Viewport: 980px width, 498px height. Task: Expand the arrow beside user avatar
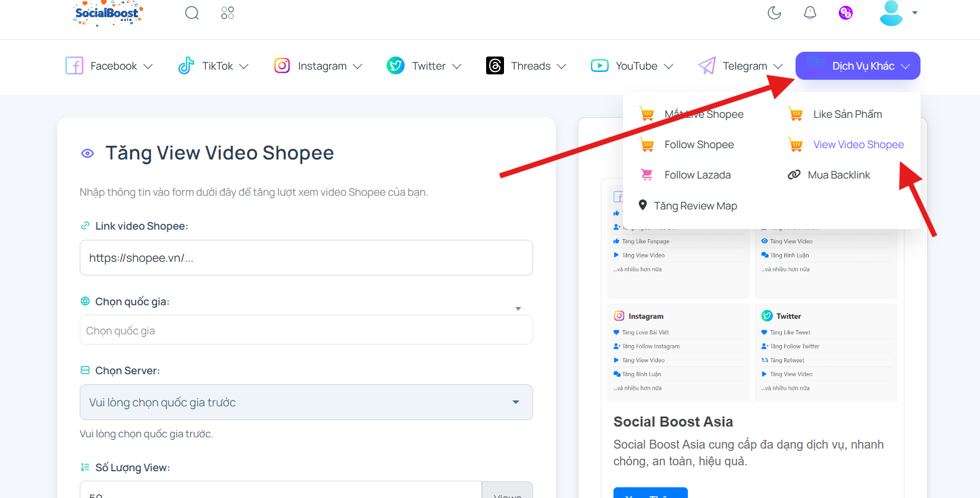pos(915,12)
